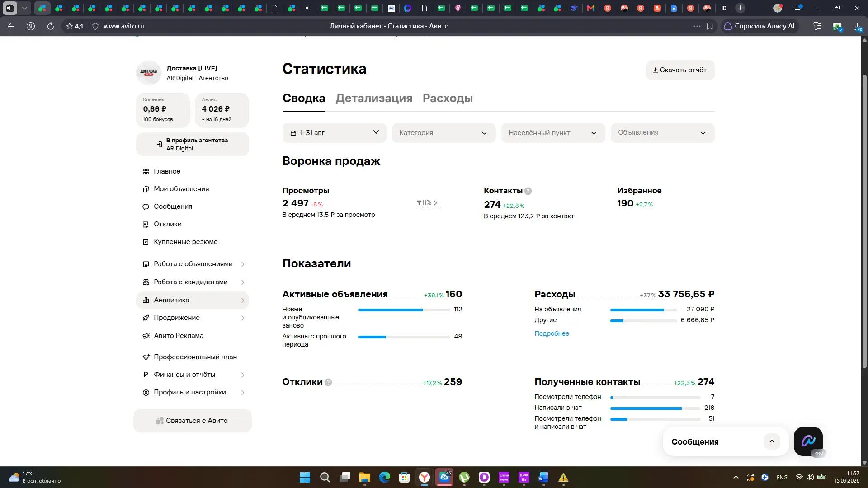The height and width of the screenshot is (488, 868).
Task: Click Связаться с Авито button
Action: coord(192,421)
